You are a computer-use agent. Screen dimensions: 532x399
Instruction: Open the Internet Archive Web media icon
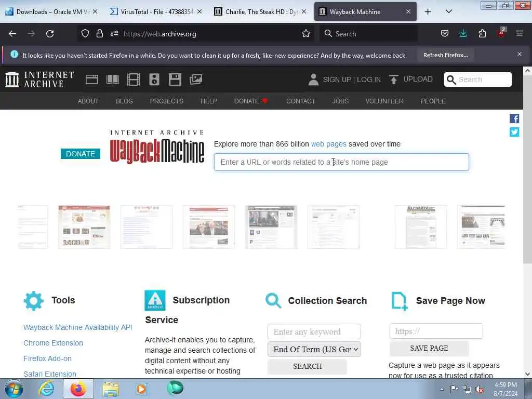(x=91, y=79)
